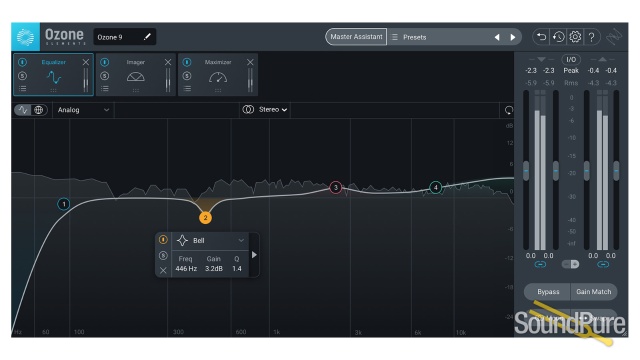Solo the Imager module
The image size is (640, 360).
[104, 76]
